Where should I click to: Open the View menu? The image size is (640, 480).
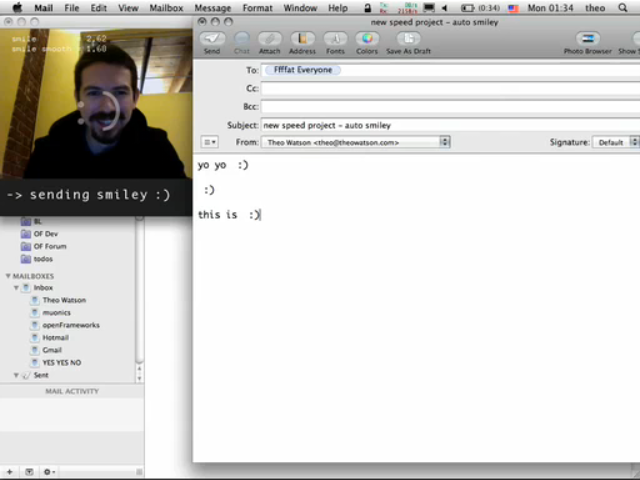pos(128,8)
